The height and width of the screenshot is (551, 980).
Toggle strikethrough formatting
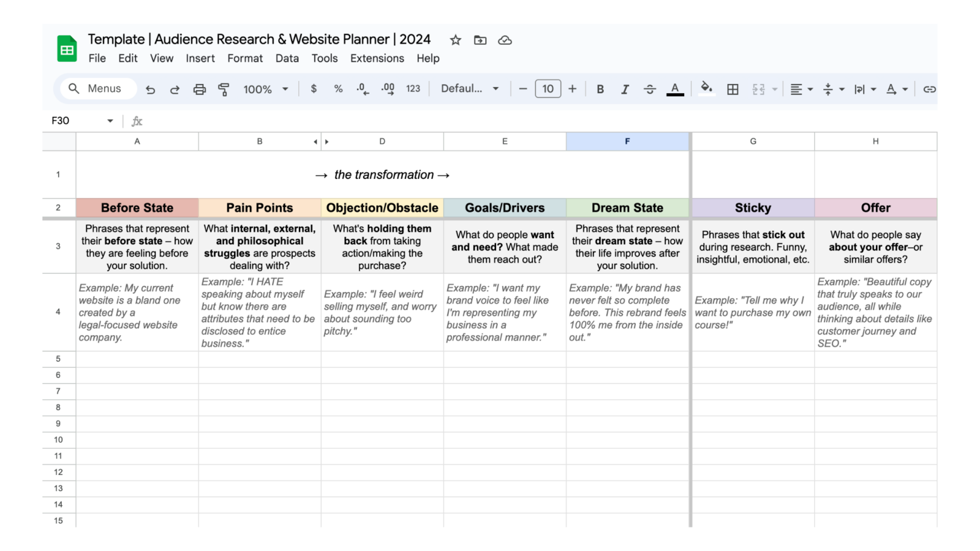tap(649, 88)
